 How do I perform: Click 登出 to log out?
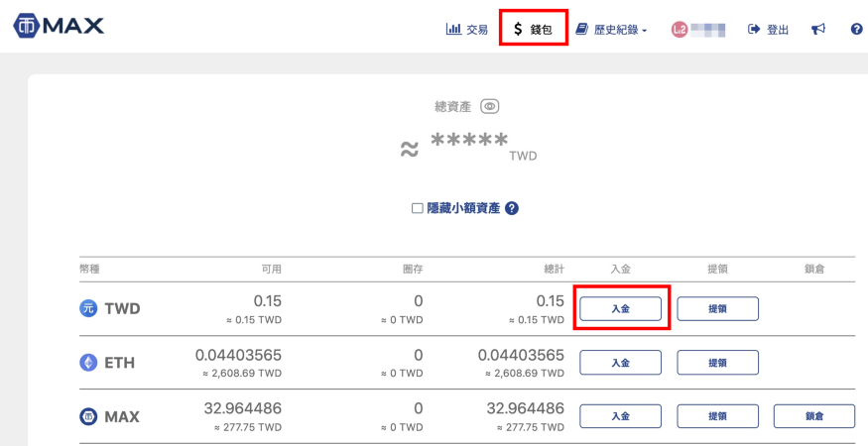click(769, 30)
